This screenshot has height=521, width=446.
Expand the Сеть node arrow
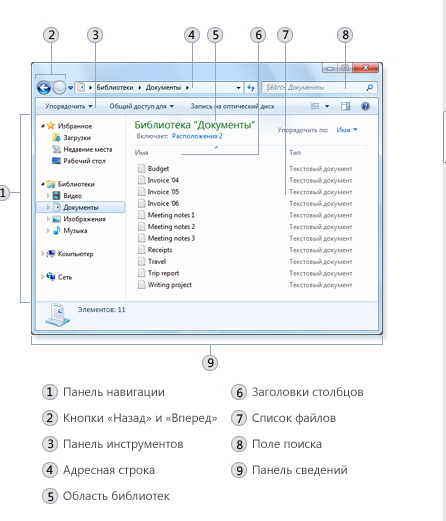(43, 277)
